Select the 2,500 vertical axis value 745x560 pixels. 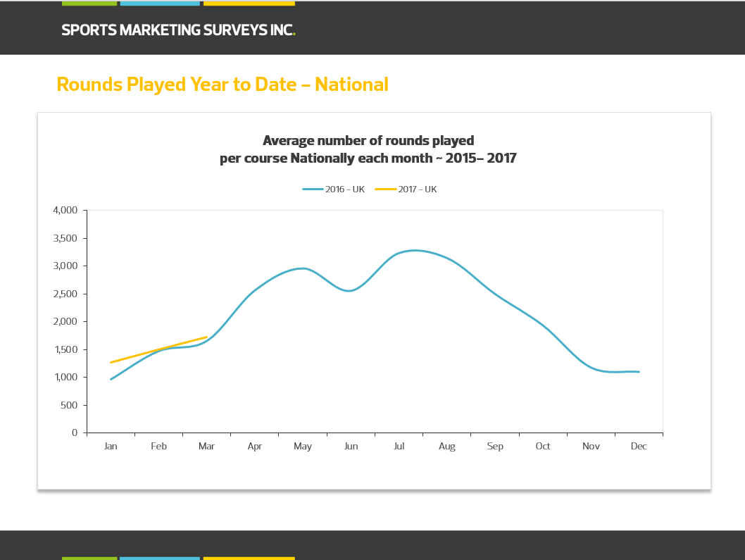pos(65,294)
